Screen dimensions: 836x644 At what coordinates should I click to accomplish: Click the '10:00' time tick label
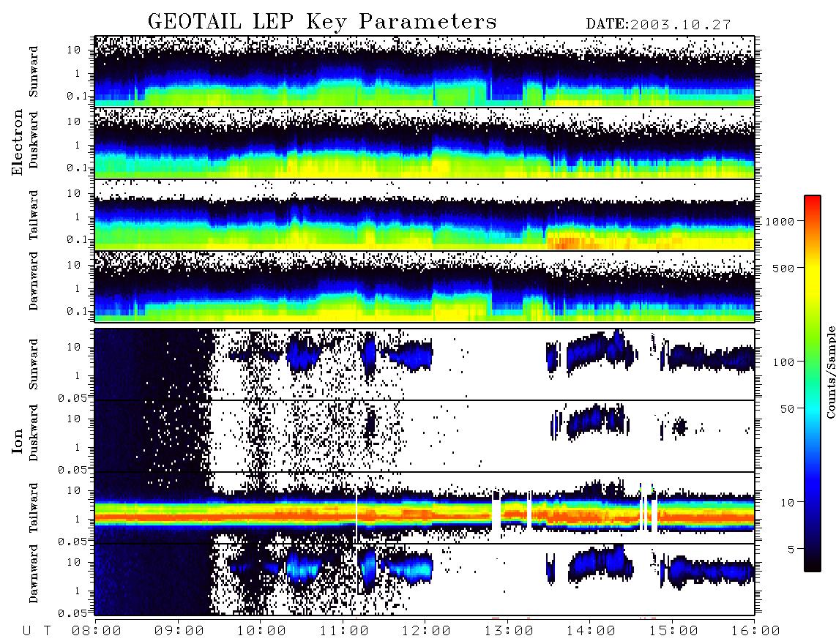tap(262, 632)
